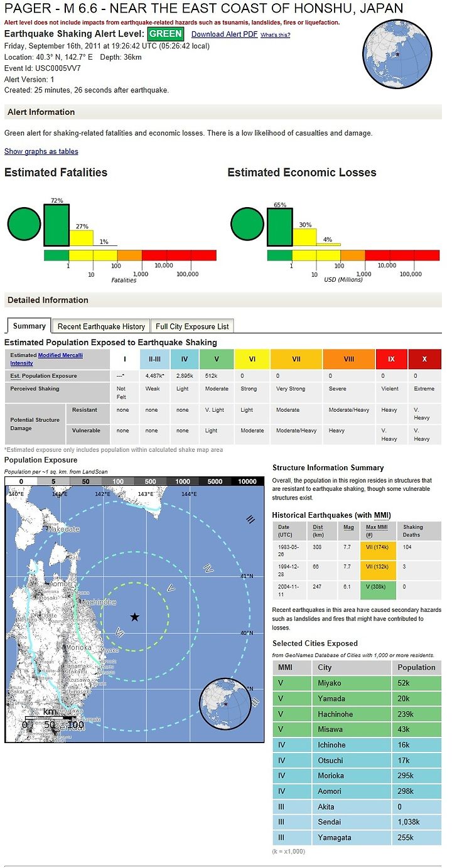The height and width of the screenshot is (868, 452).
Task: Click the Event Id USC0005VV7 text
Action: [x=43, y=68]
